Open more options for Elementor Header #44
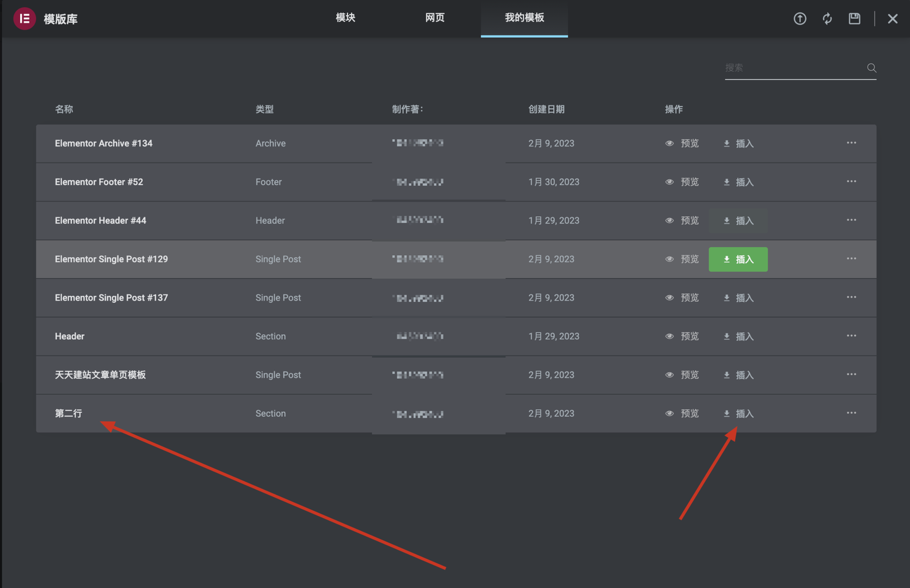This screenshot has width=910, height=588. [x=851, y=220]
